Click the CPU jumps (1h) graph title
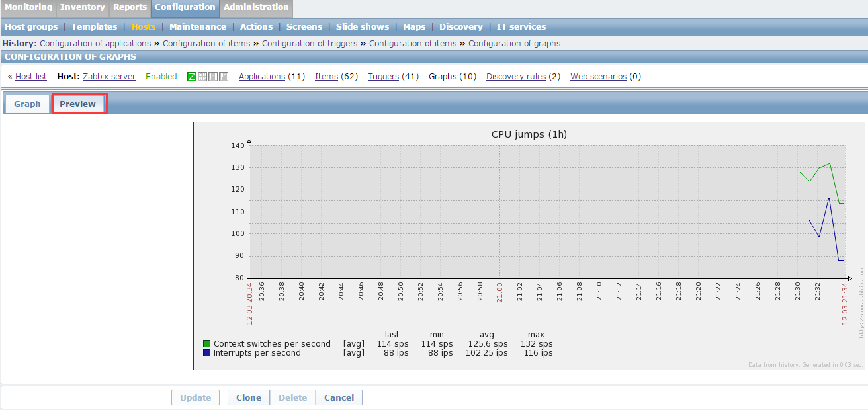Image resolution: width=868 pixels, height=410 pixels. pyautogui.click(x=529, y=134)
